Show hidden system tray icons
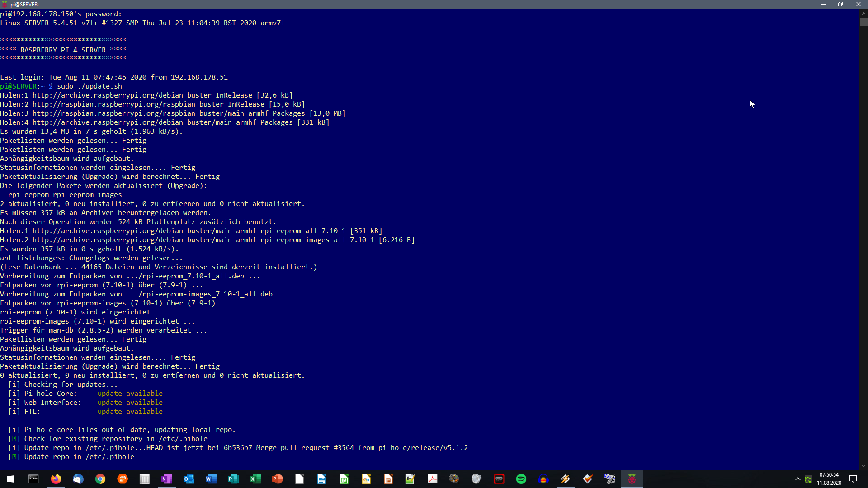 [797, 479]
